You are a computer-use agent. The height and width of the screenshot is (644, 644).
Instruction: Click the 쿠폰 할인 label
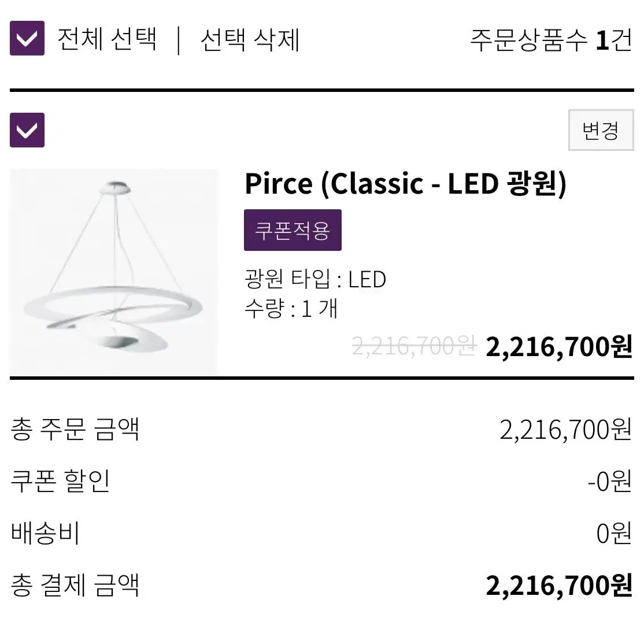tap(60, 481)
